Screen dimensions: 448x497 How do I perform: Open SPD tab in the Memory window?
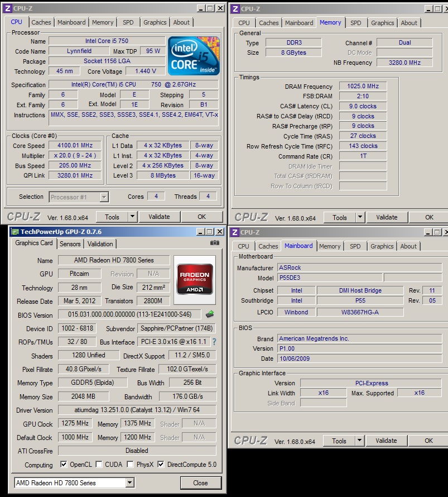(x=356, y=23)
